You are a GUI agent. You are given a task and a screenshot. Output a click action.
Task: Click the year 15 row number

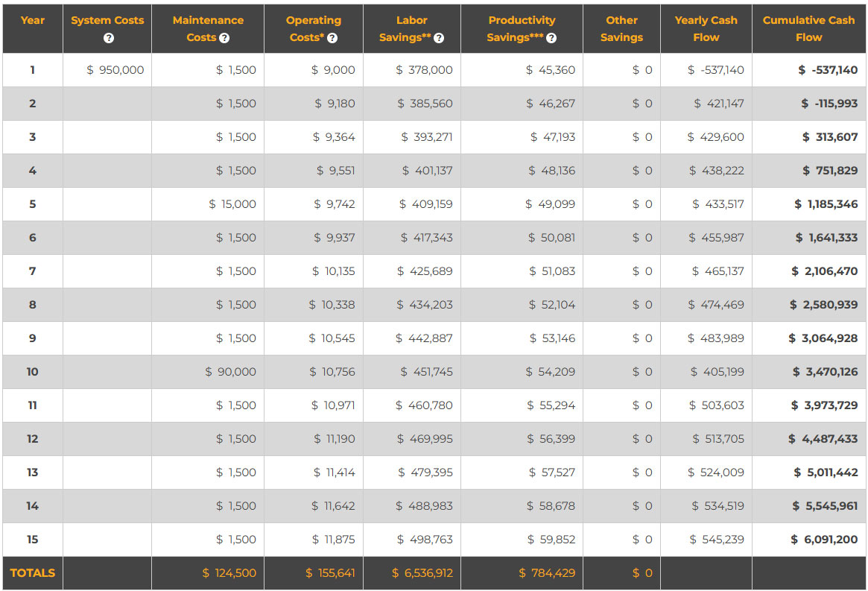pos(33,540)
